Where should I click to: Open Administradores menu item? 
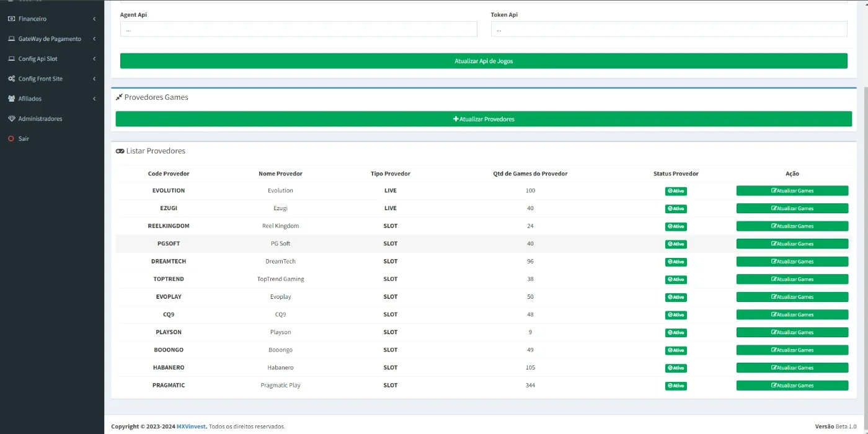coord(52,118)
